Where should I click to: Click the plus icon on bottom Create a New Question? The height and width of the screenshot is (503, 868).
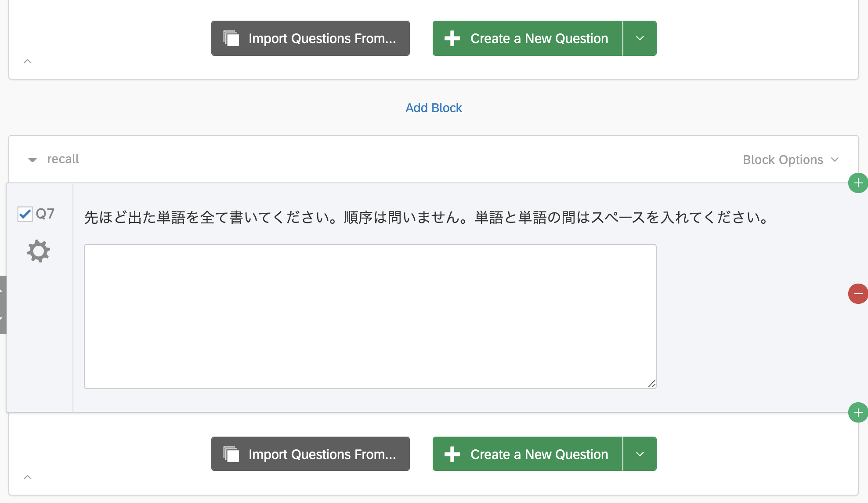pyautogui.click(x=452, y=454)
